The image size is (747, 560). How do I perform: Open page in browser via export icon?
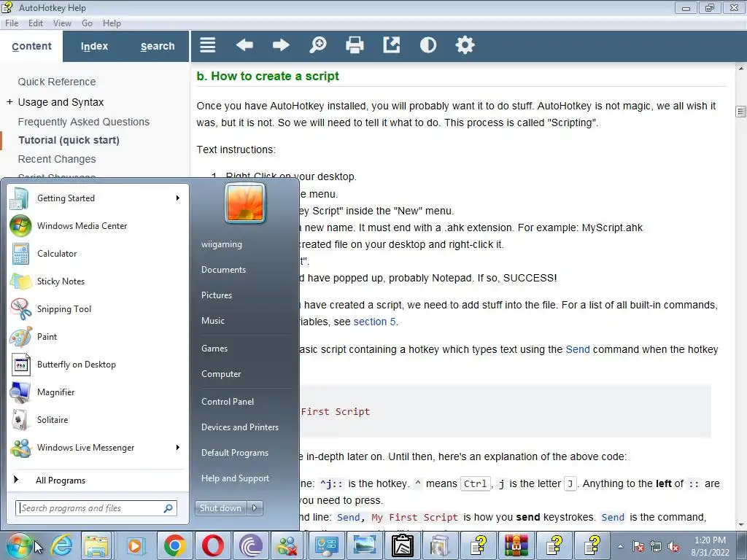[x=391, y=45]
